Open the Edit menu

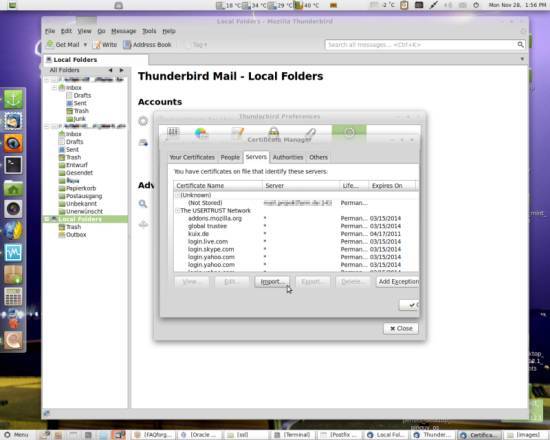tap(66, 31)
